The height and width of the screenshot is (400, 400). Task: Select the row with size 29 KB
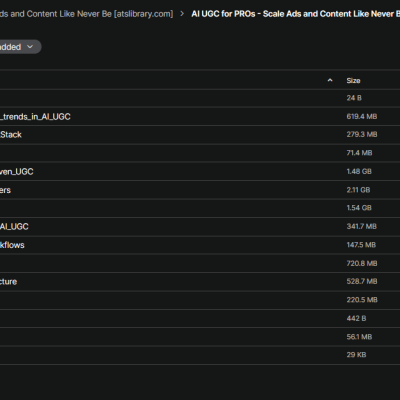200,355
